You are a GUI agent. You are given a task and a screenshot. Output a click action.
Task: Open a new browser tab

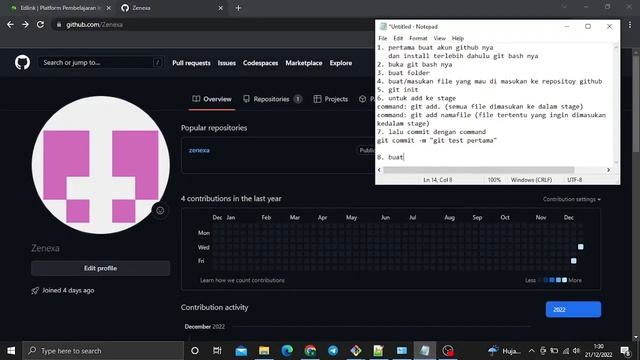[238, 8]
